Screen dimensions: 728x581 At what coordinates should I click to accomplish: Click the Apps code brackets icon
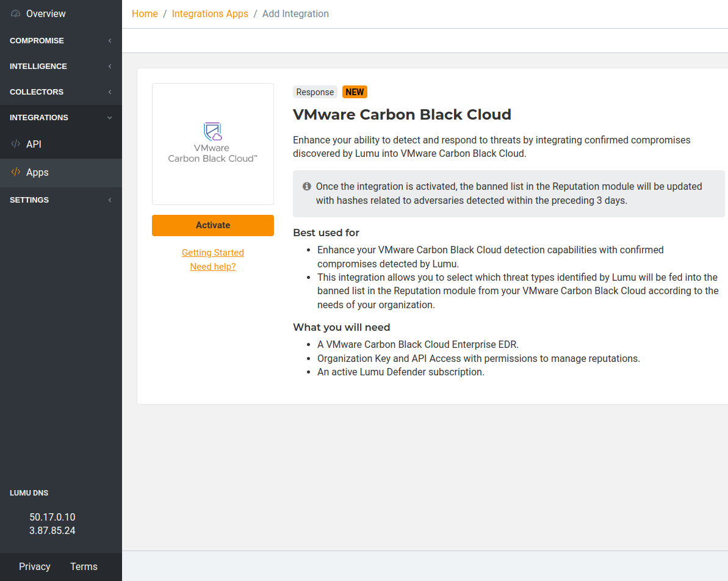coord(16,172)
